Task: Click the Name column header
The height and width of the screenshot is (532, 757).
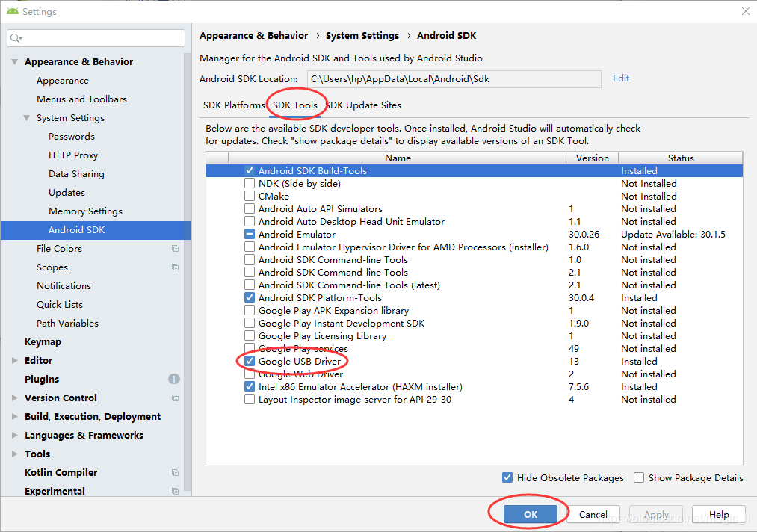Action: (398, 158)
